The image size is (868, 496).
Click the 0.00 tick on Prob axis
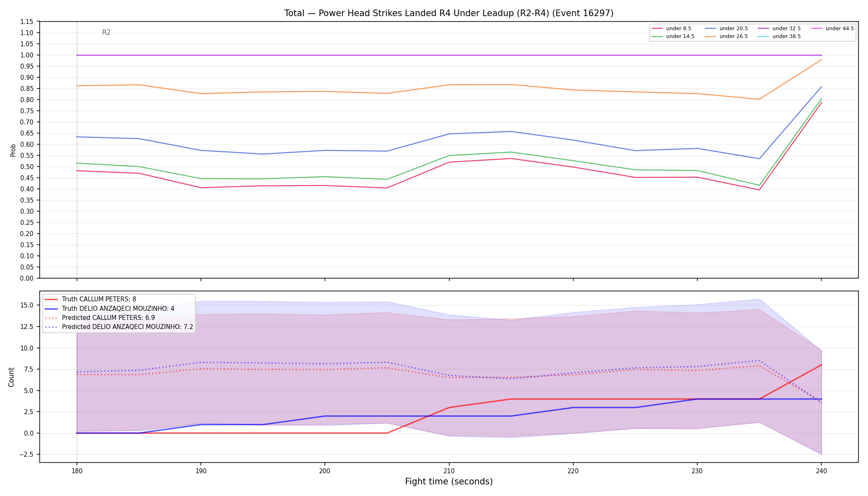click(x=27, y=278)
